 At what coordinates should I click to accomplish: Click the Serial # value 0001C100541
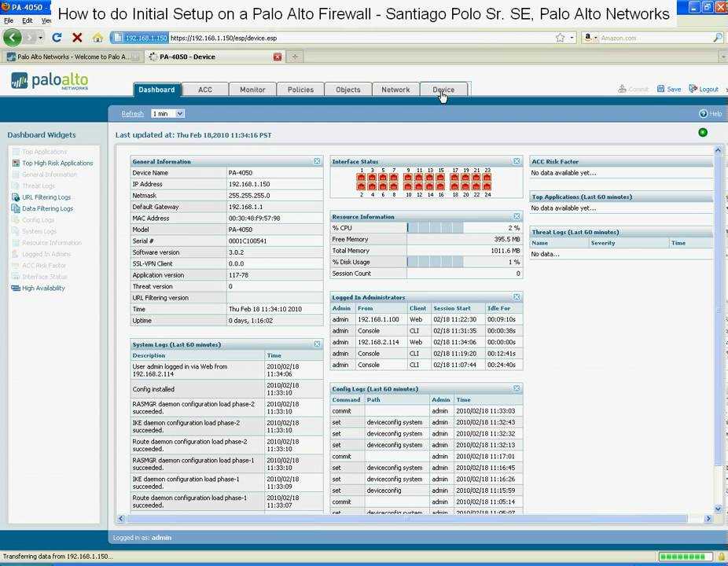pos(248,241)
